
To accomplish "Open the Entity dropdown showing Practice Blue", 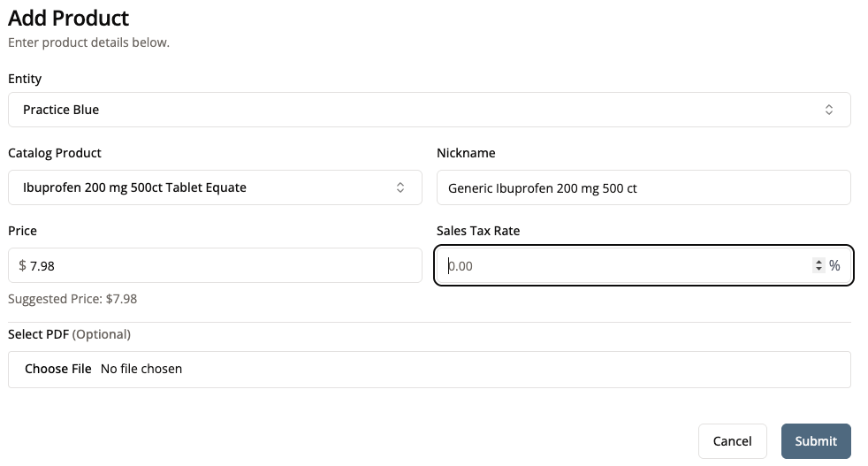I will click(x=429, y=110).
